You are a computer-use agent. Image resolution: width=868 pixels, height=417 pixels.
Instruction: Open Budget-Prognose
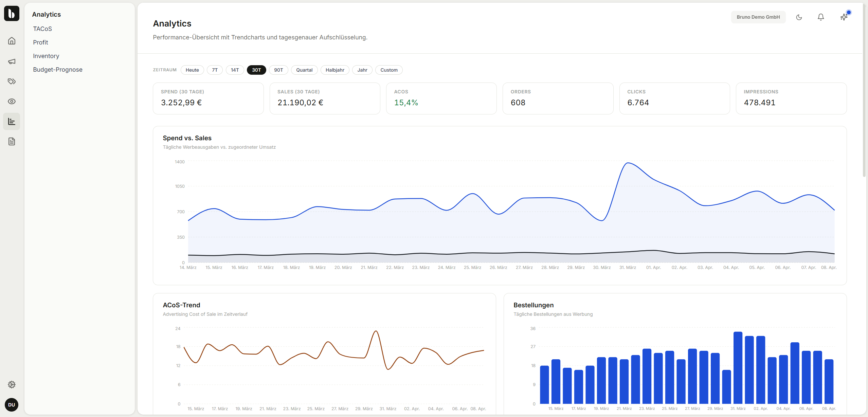pyautogui.click(x=58, y=69)
